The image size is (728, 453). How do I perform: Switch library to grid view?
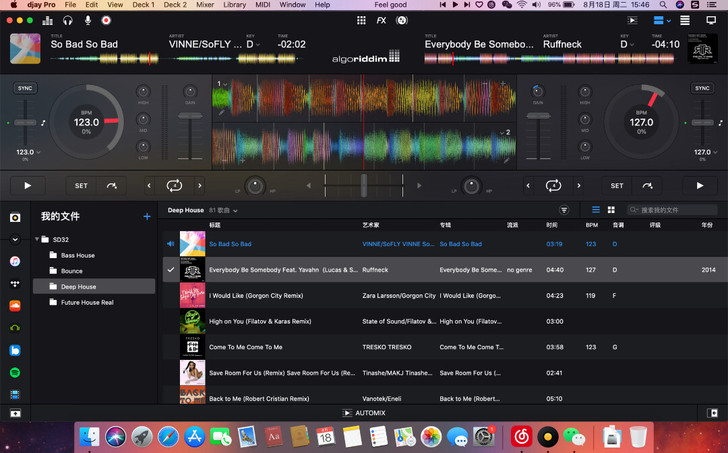[x=611, y=210]
